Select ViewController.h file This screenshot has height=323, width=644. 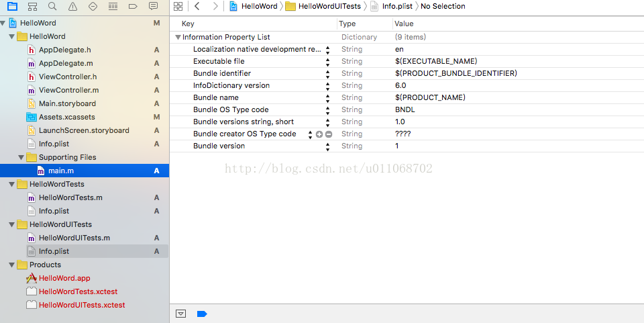click(x=68, y=77)
